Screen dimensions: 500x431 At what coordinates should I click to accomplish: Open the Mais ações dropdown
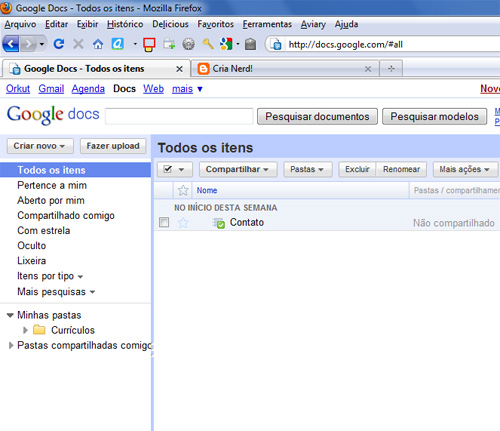point(465,169)
